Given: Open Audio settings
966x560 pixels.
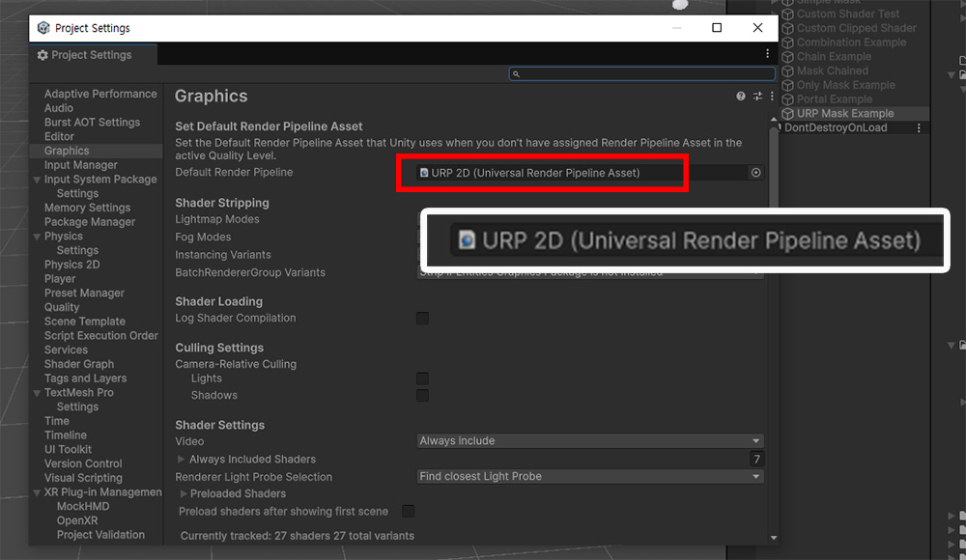Looking at the screenshot, I should coord(59,108).
